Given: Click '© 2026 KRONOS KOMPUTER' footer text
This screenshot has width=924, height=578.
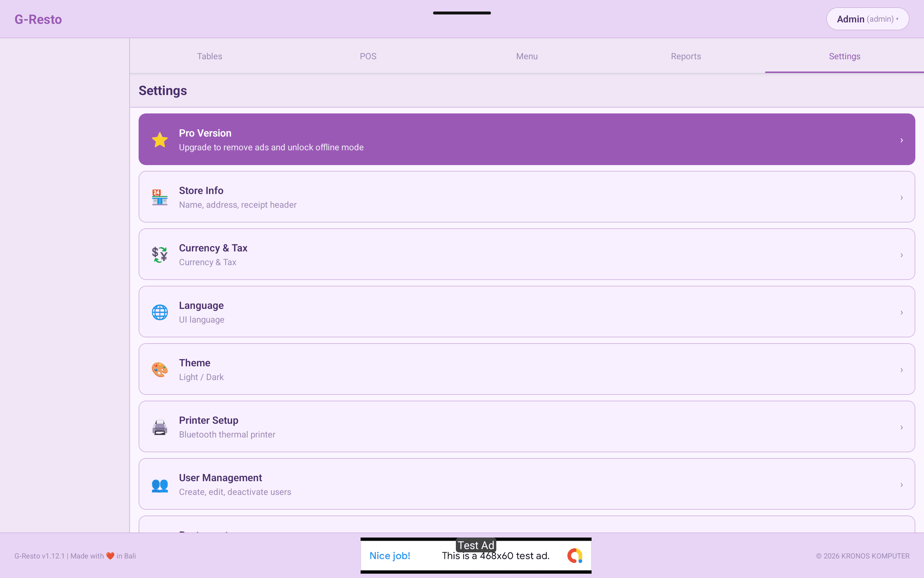Looking at the screenshot, I should 863,556.
